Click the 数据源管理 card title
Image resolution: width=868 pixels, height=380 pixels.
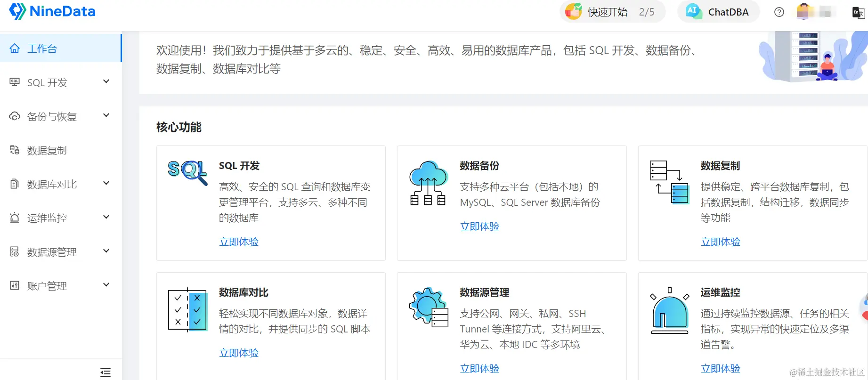[485, 292]
